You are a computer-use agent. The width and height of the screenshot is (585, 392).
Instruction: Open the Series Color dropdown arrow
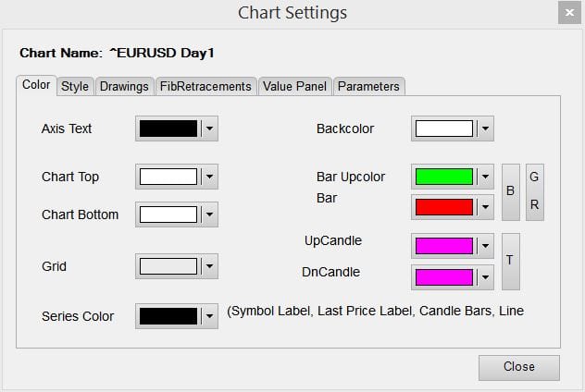(x=210, y=316)
